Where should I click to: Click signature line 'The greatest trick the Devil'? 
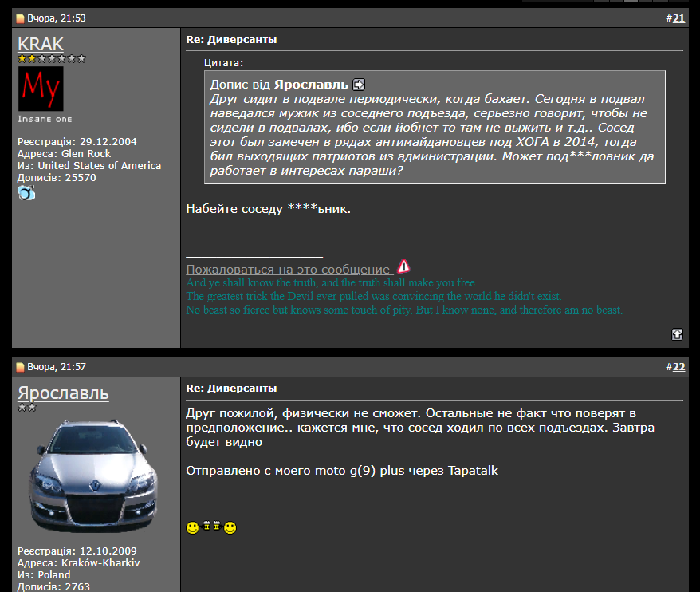pyautogui.click(x=374, y=296)
